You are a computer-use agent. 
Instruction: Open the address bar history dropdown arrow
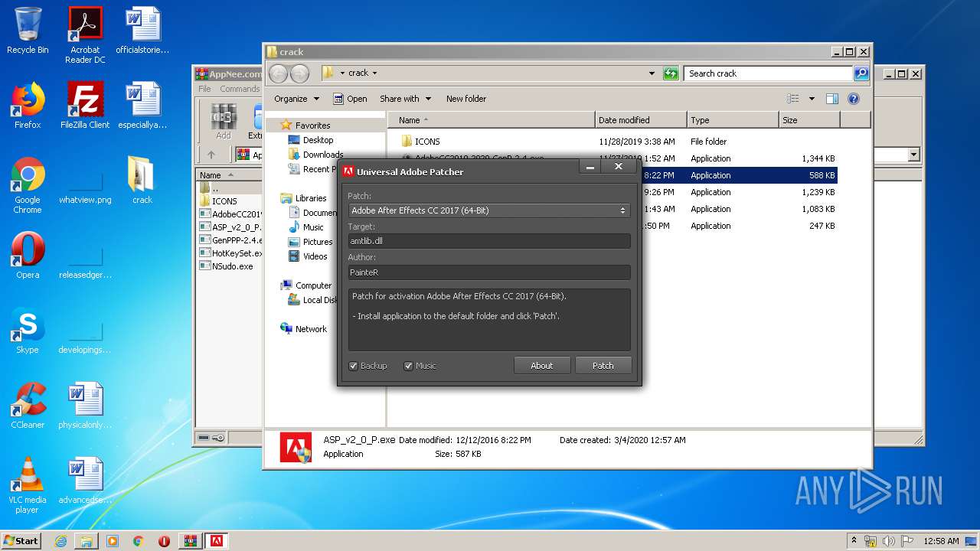pyautogui.click(x=652, y=73)
